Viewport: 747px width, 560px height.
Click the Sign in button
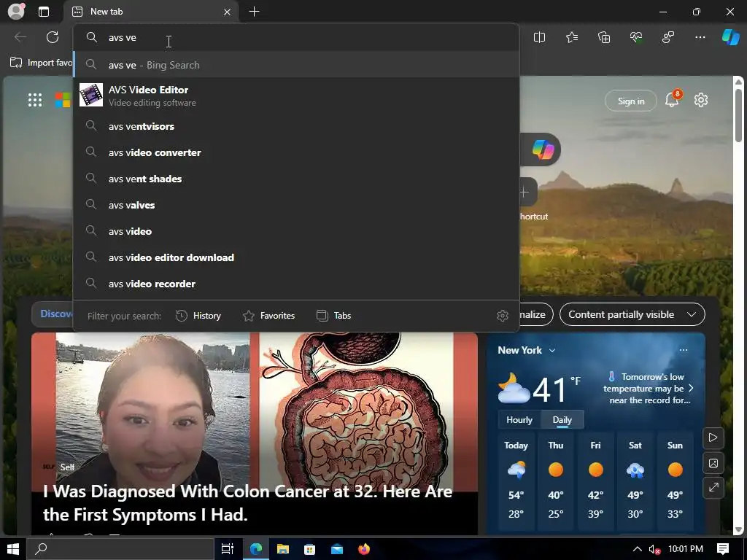point(631,101)
